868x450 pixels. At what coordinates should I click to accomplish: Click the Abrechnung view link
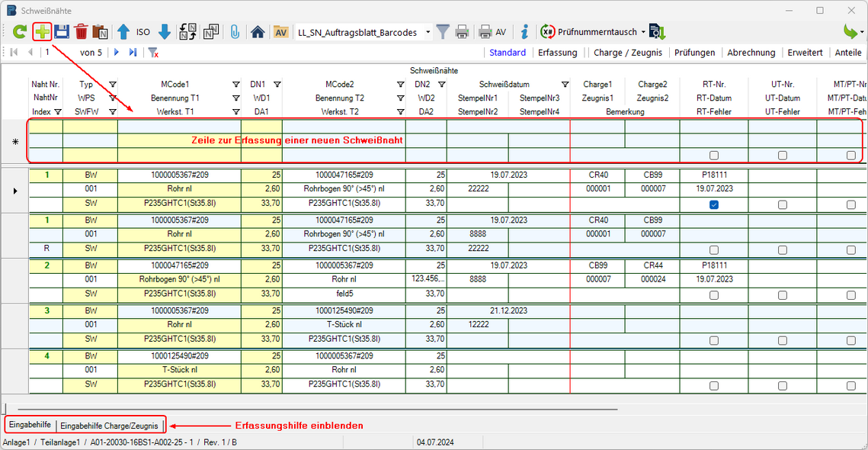[x=751, y=53]
